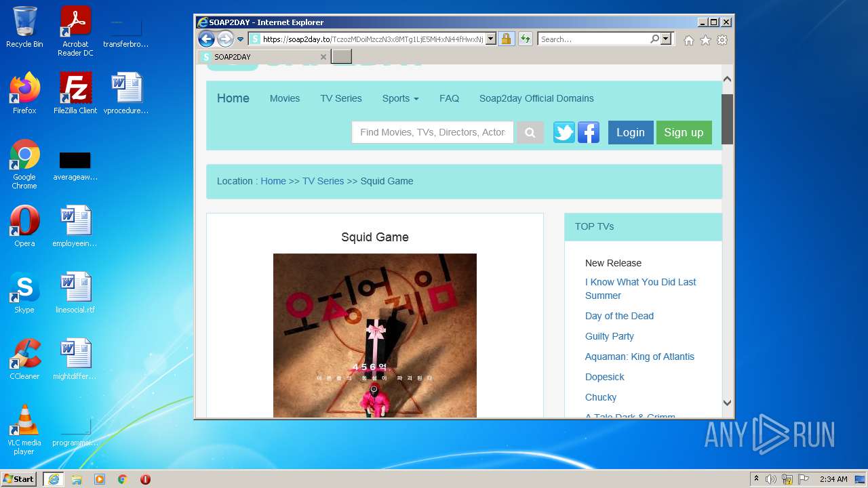Click the Find Movies search field

(x=433, y=132)
